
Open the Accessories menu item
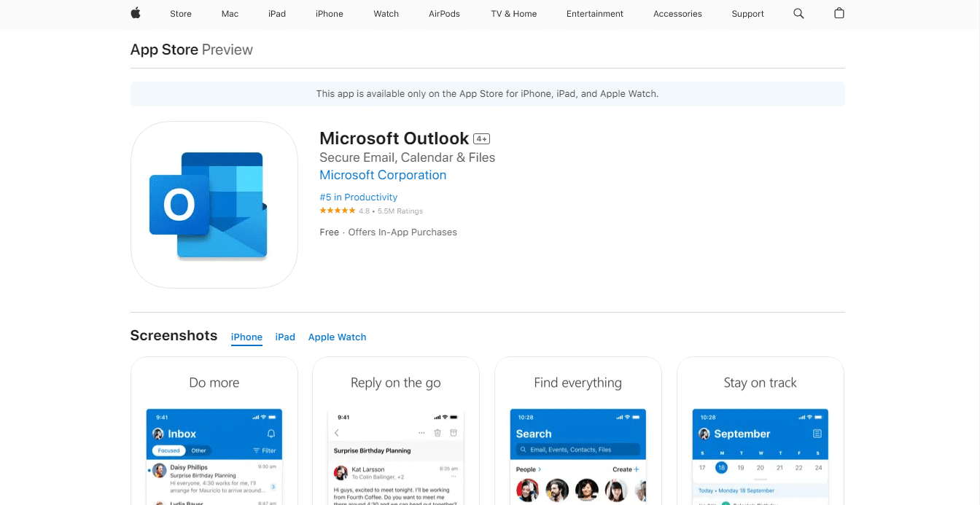coord(677,14)
